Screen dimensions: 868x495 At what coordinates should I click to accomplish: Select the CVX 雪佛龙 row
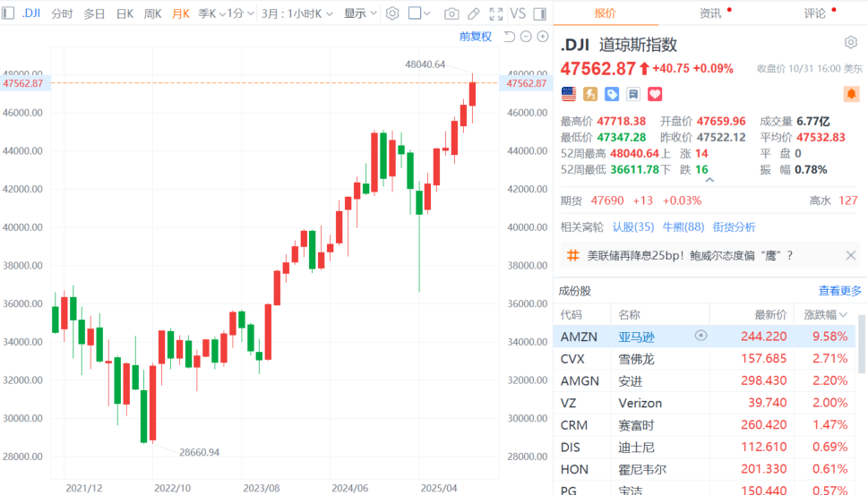pyautogui.click(x=705, y=358)
